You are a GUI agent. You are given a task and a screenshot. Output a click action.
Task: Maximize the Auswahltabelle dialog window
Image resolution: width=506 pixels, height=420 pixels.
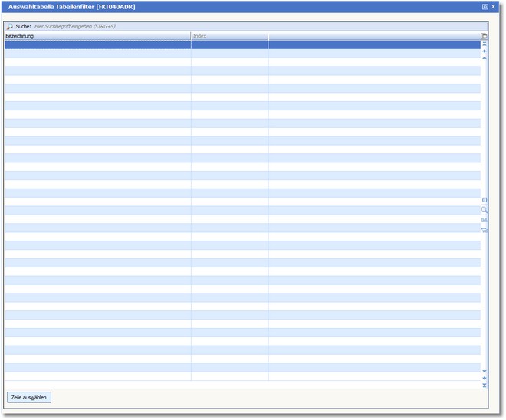click(485, 6)
